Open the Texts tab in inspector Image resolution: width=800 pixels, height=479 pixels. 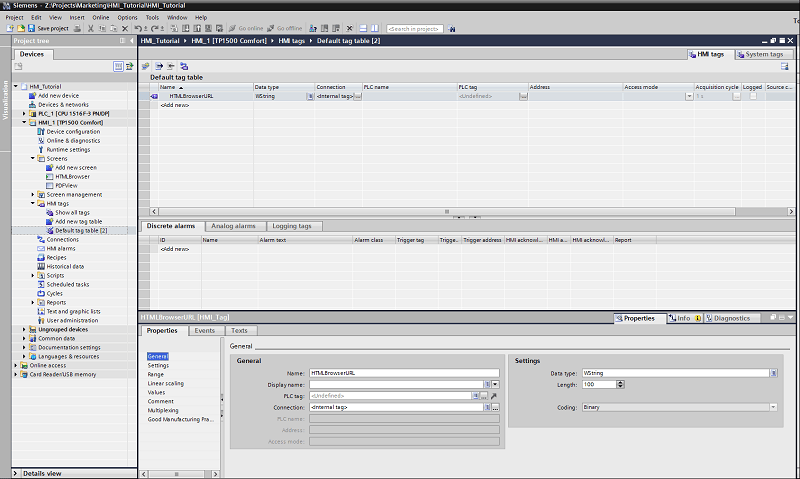pos(239,331)
